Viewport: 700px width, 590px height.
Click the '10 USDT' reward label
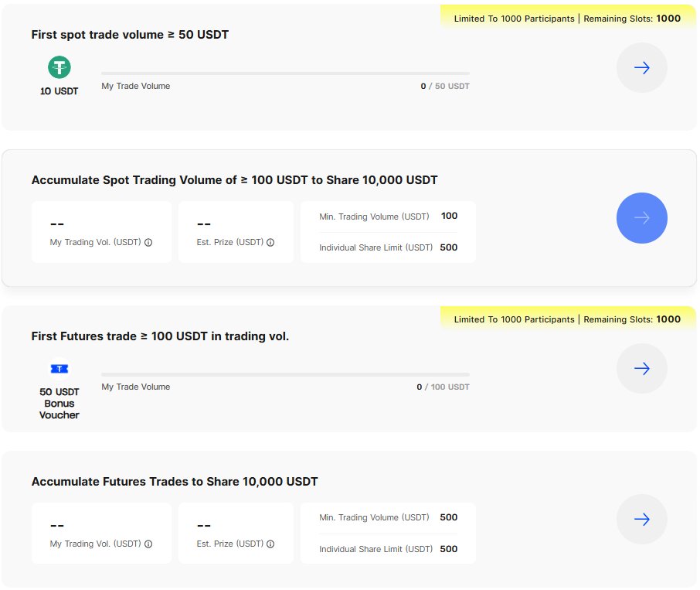(x=59, y=91)
